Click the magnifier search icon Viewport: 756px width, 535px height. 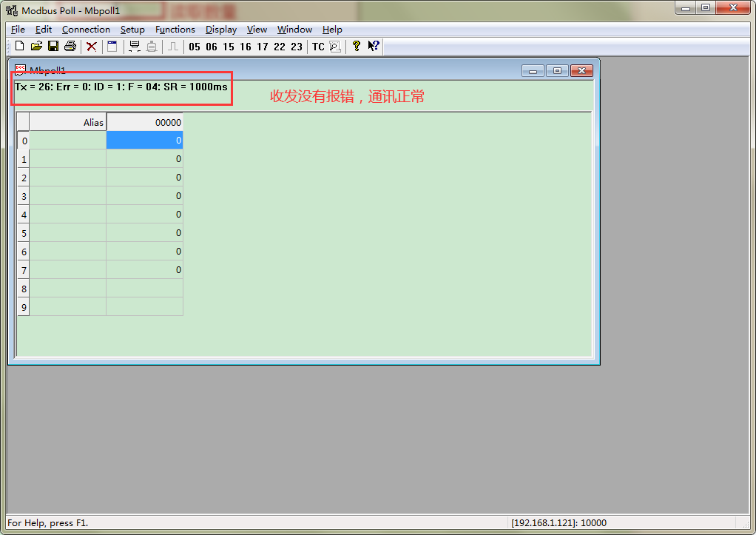(334, 46)
